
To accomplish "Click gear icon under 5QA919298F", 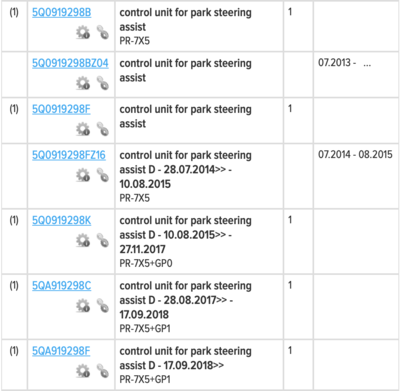I will 83,371.
